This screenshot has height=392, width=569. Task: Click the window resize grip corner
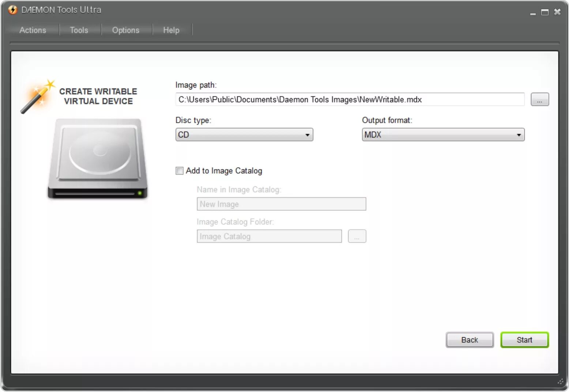[x=561, y=381]
